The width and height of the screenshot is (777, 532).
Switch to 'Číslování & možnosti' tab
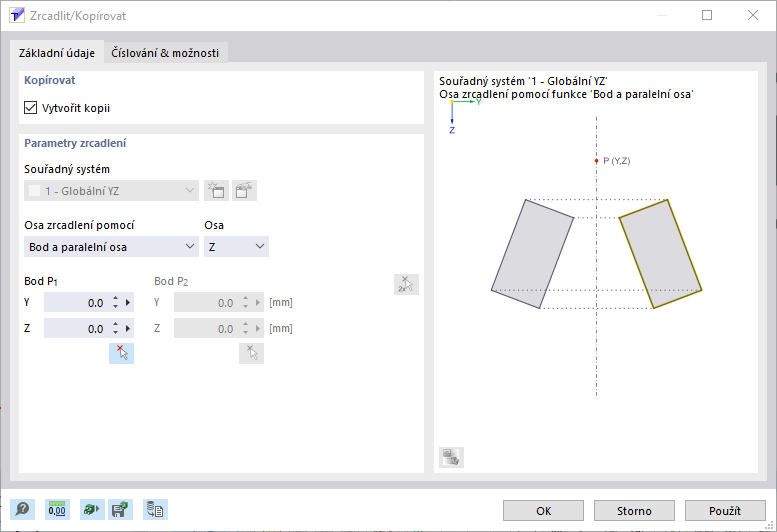point(167,52)
